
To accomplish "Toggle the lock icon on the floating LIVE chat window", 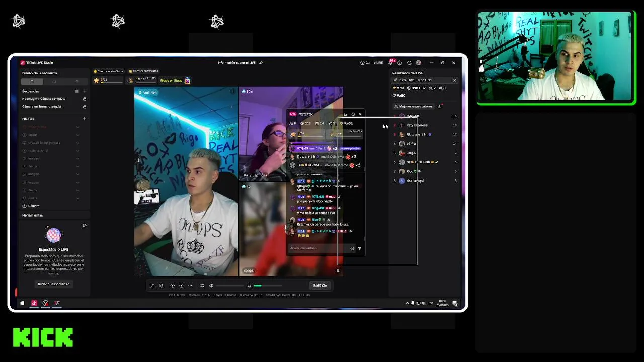I will [345, 114].
